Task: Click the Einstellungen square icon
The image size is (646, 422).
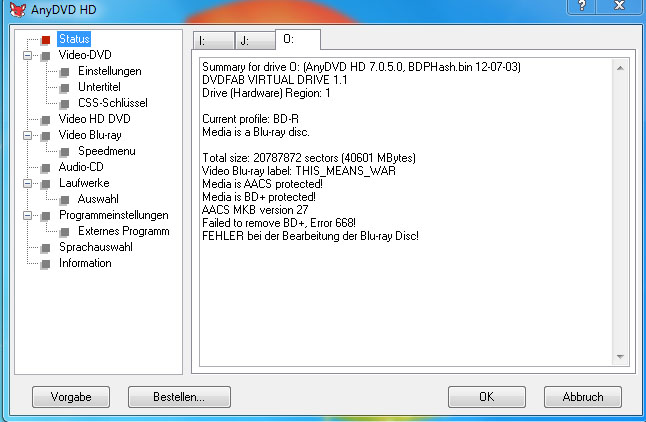Action: tap(65, 72)
